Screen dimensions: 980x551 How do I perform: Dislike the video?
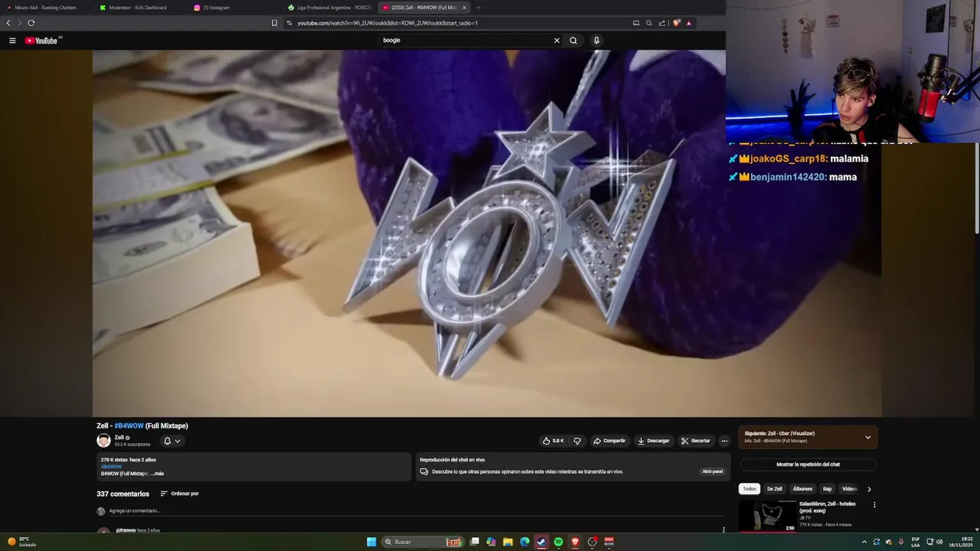577,441
